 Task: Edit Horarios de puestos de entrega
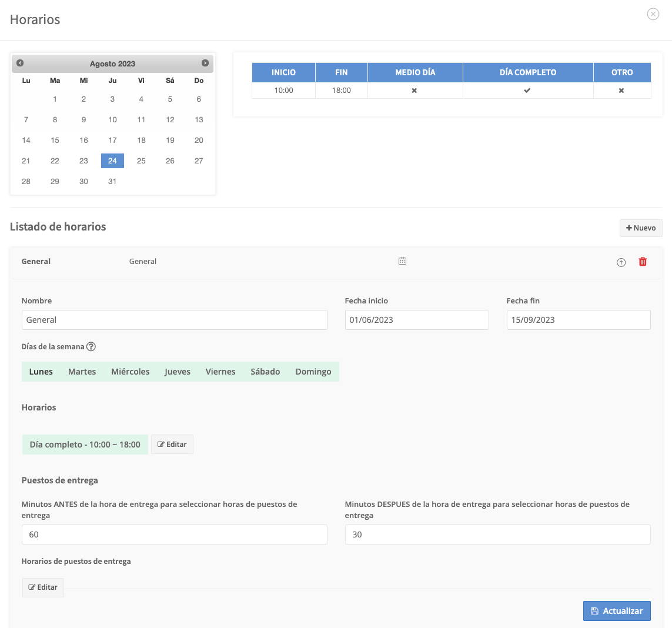[43, 587]
